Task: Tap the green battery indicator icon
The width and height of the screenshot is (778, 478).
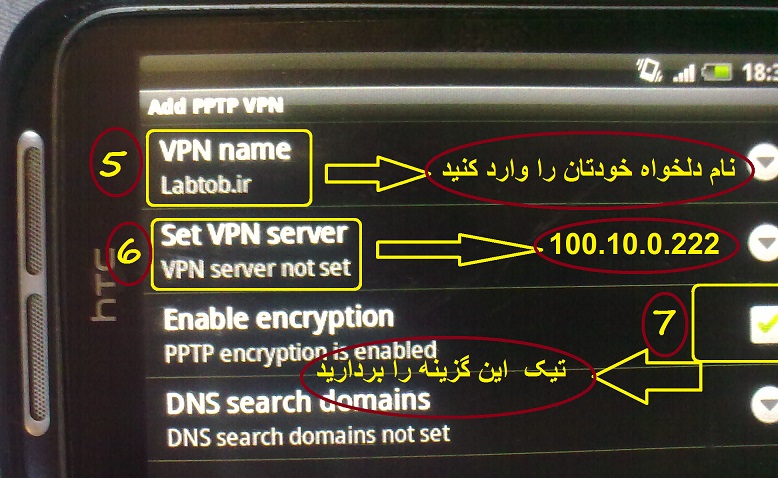Action: (716, 72)
